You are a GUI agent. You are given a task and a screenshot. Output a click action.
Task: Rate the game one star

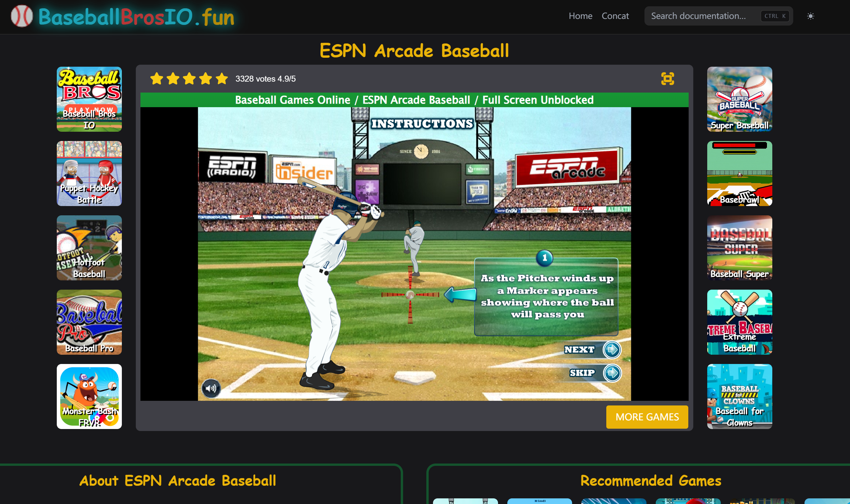[157, 78]
